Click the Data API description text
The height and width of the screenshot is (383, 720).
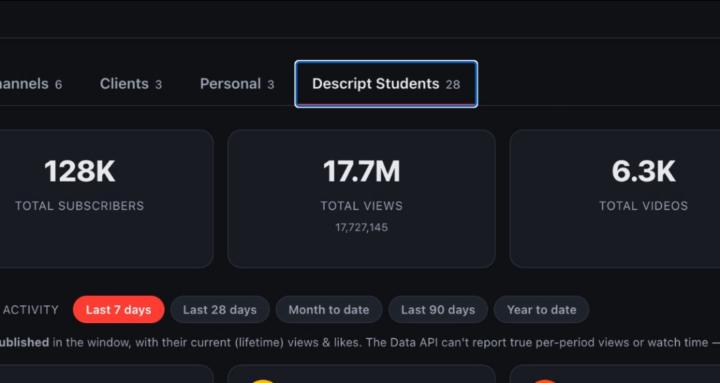(x=360, y=343)
